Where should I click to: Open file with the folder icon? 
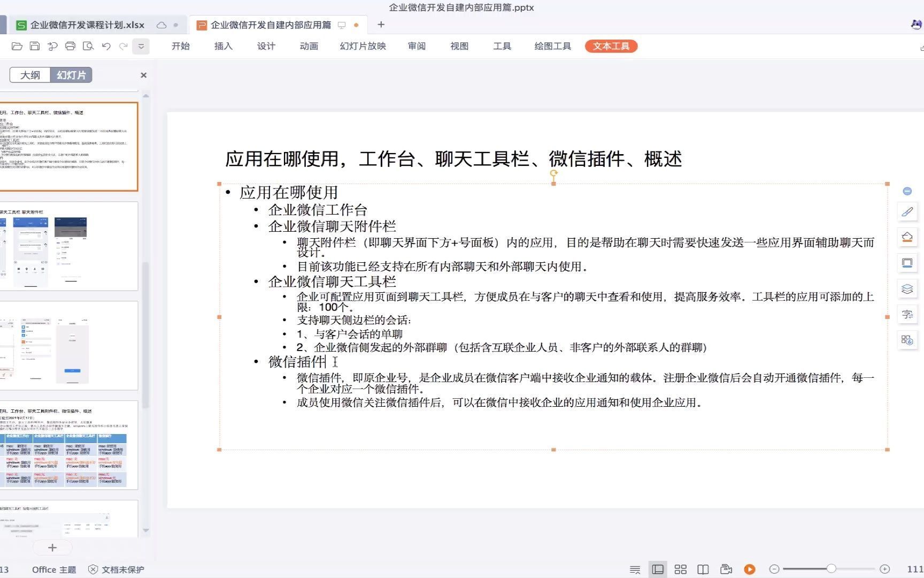[17, 46]
